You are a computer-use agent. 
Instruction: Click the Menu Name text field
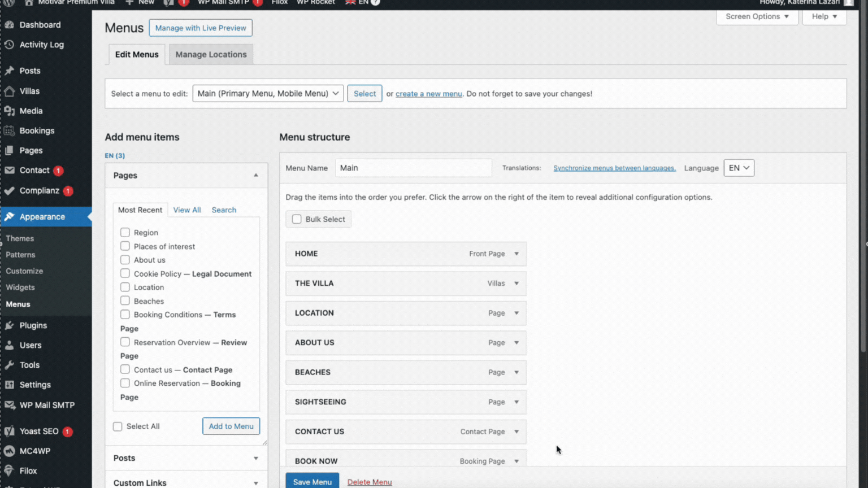(414, 168)
